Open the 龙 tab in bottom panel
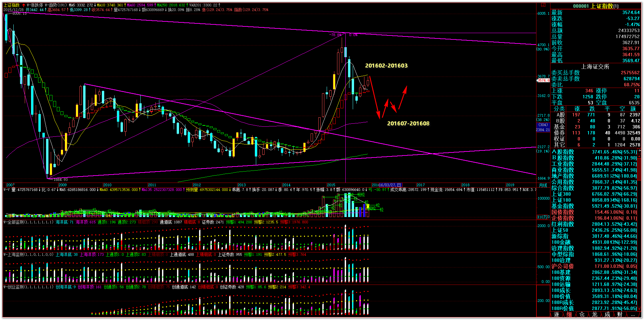This screenshot has width=644, height=320. pyautogui.click(x=595, y=315)
